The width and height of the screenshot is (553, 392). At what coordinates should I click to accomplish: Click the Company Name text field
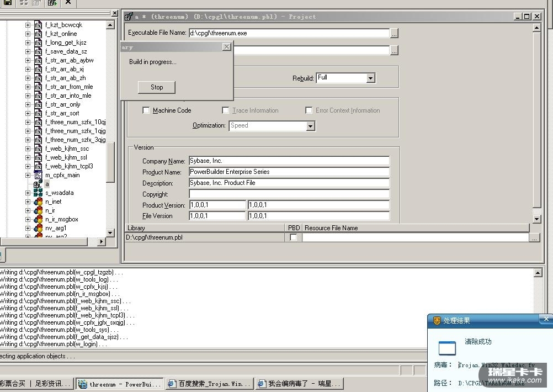pos(289,161)
